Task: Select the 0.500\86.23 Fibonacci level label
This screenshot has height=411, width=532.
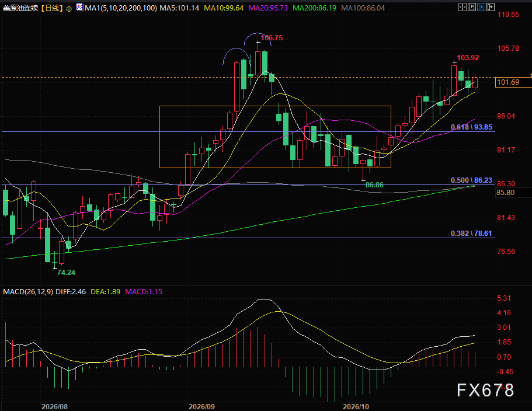Action: tap(471, 180)
